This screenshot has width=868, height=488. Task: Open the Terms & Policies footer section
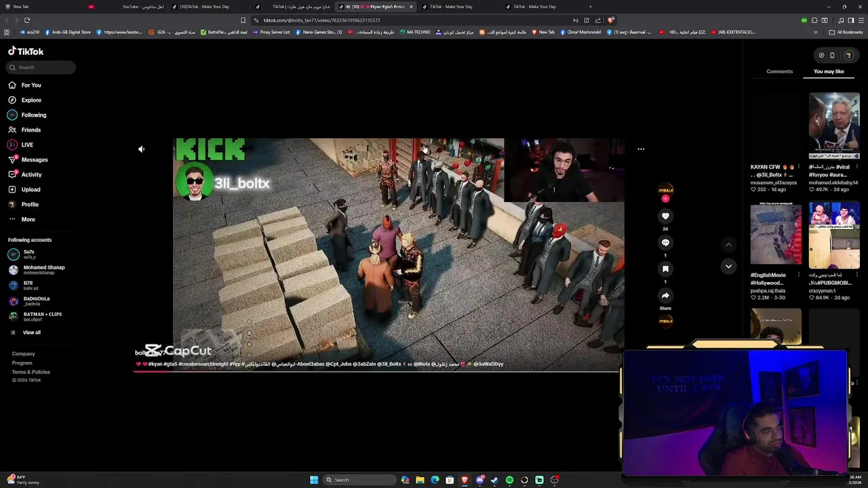pos(31,371)
